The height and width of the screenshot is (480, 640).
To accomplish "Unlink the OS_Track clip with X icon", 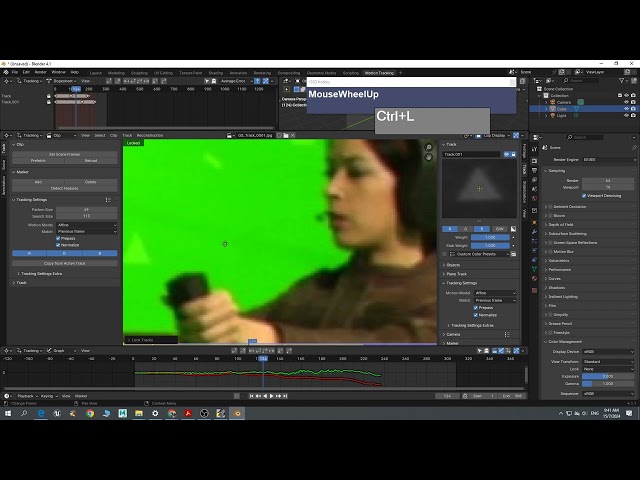I will click(x=293, y=136).
